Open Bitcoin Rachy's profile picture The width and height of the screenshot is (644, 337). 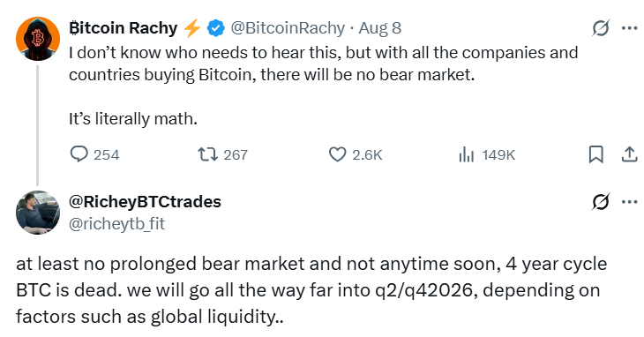pyautogui.click(x=38, y=39)
